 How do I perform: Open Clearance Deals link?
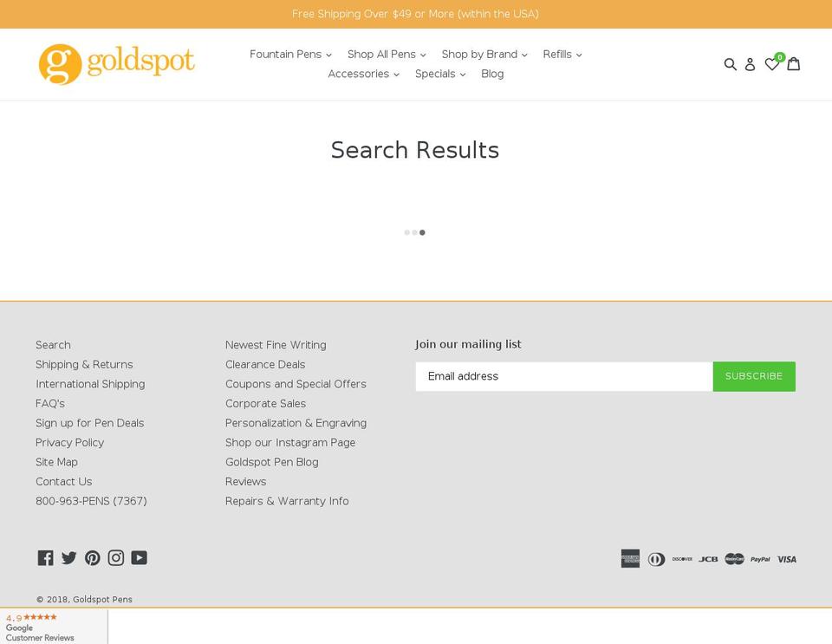(x=265, y=364)
